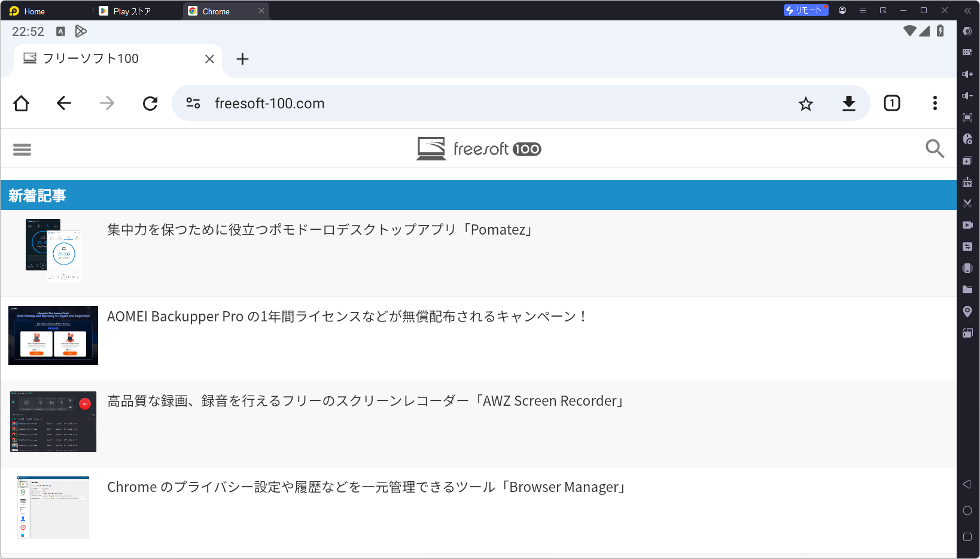Reload the freesoft-100 page

[150, 103]
